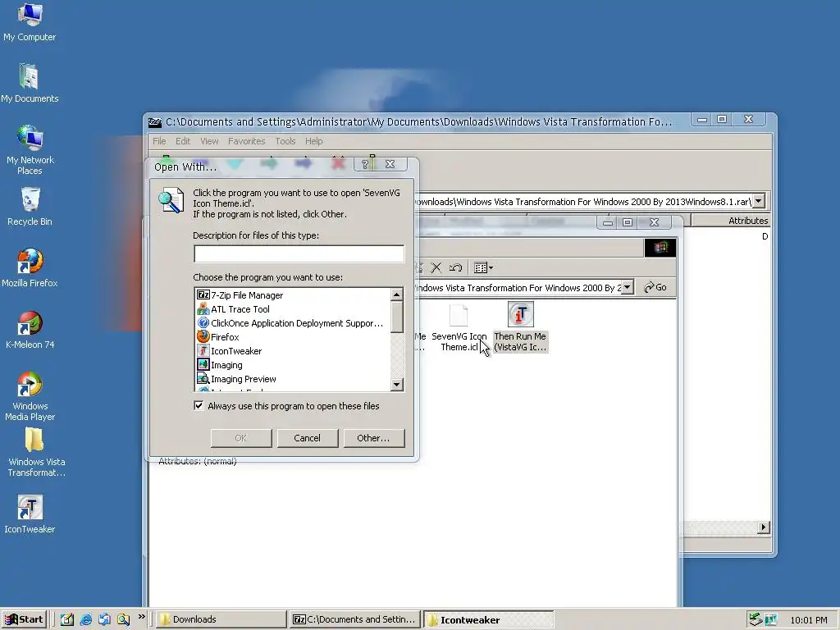Click the Recycle Bin icon
This screenshot has height=630, width=840.
[30, 207]
